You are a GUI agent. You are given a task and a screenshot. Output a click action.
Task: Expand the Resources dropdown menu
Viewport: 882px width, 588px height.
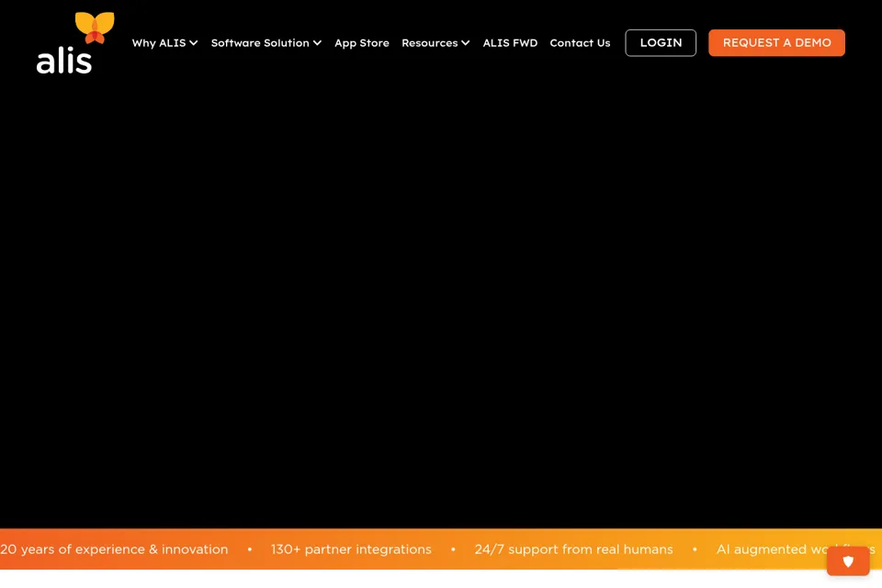pos(435,43)
